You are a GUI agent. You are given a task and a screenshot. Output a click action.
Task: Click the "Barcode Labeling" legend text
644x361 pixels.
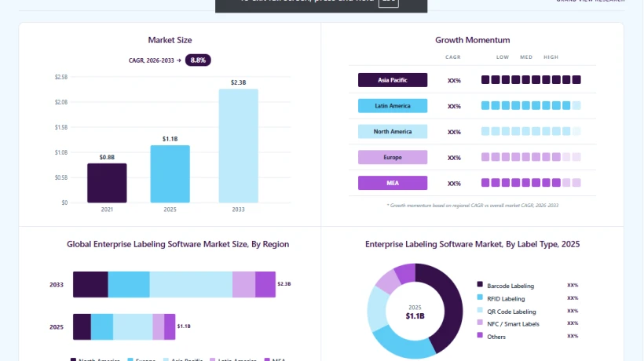[510, 286]
